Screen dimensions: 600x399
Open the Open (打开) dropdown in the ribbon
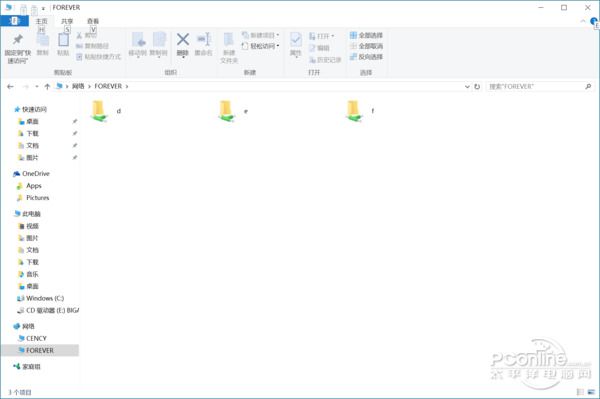coord(321,36)
